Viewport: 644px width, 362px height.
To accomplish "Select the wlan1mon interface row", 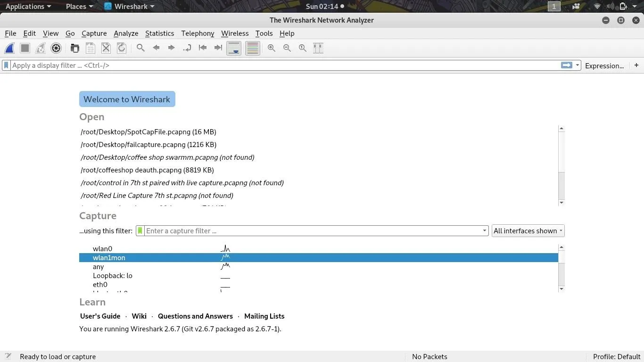I will [x=319, y=258].
